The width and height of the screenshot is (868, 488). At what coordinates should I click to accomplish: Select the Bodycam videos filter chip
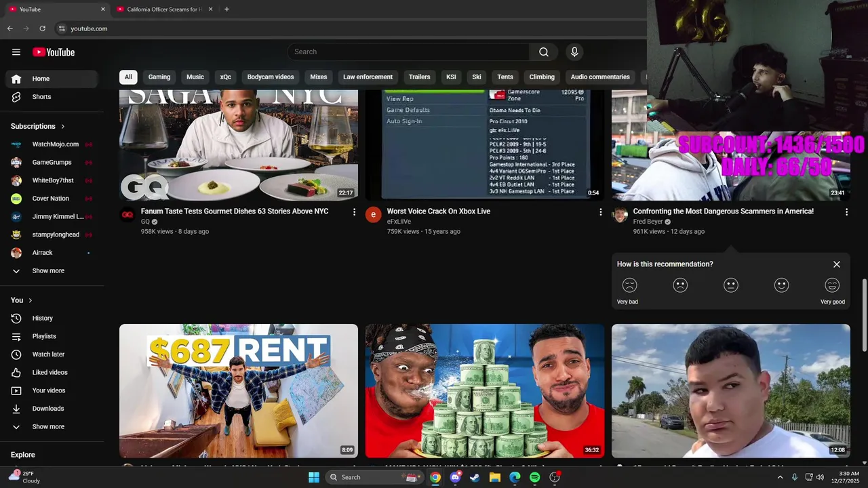[x=271, y=77]
